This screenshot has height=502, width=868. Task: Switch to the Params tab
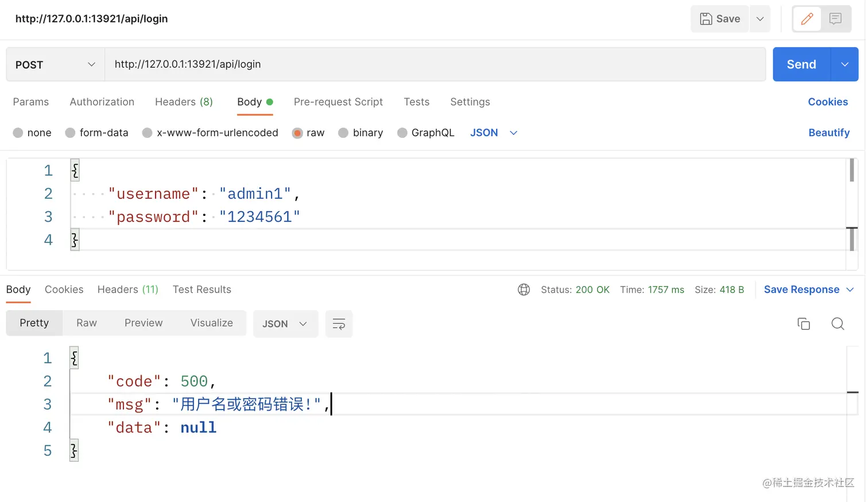[x=31, y=102]
